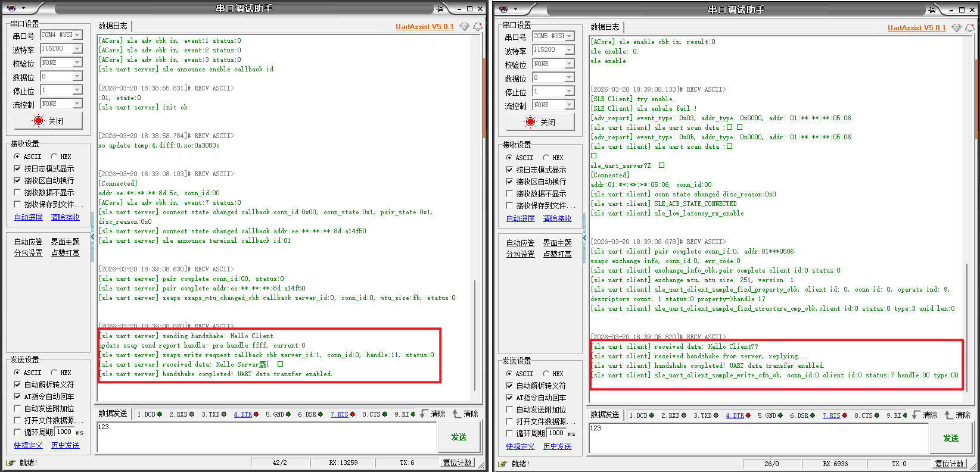Clear the receive log with down-arrow 清除 in left window
The width and height of the screenshot is (980, 472).
433,414
